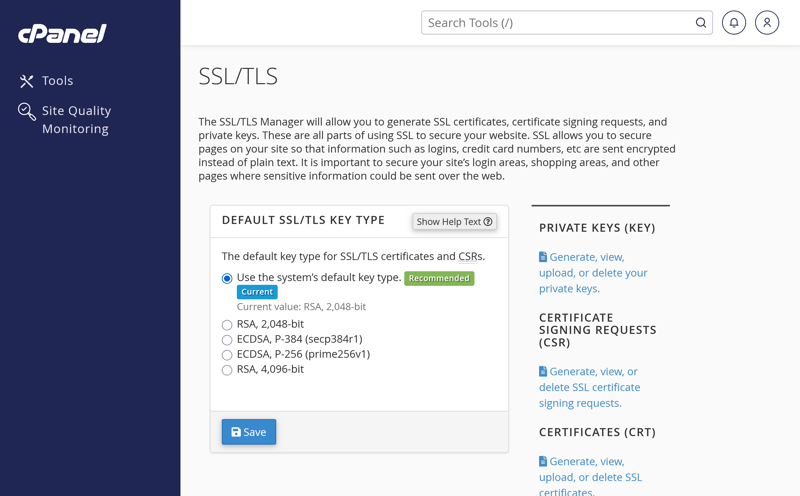This screenshot has width=800, height=496.
Task: Open notifications bell icon
Action: coord(734,22)
